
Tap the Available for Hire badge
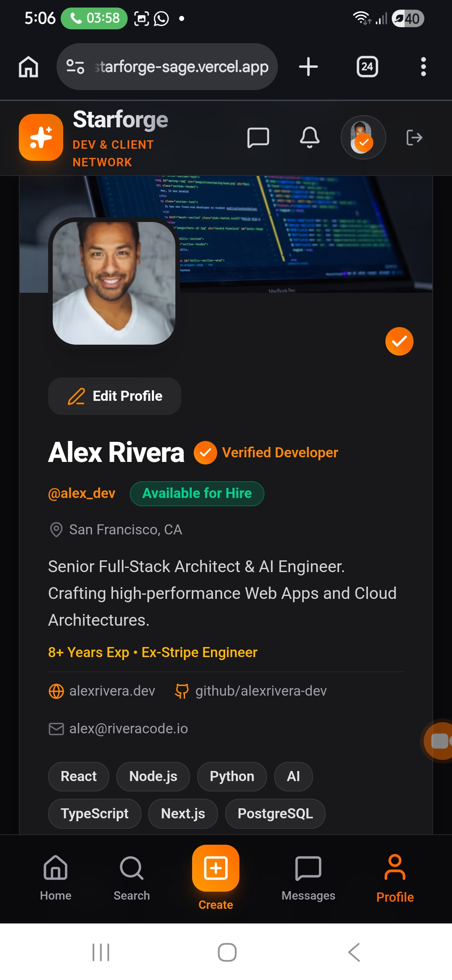[197, 494]
